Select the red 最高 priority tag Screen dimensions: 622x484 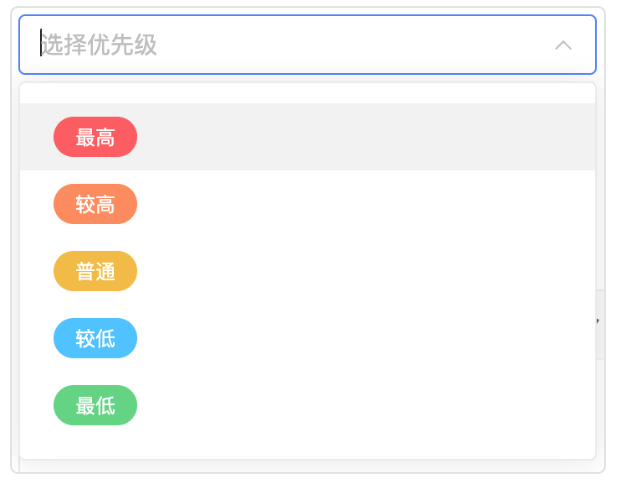point(95,138)
